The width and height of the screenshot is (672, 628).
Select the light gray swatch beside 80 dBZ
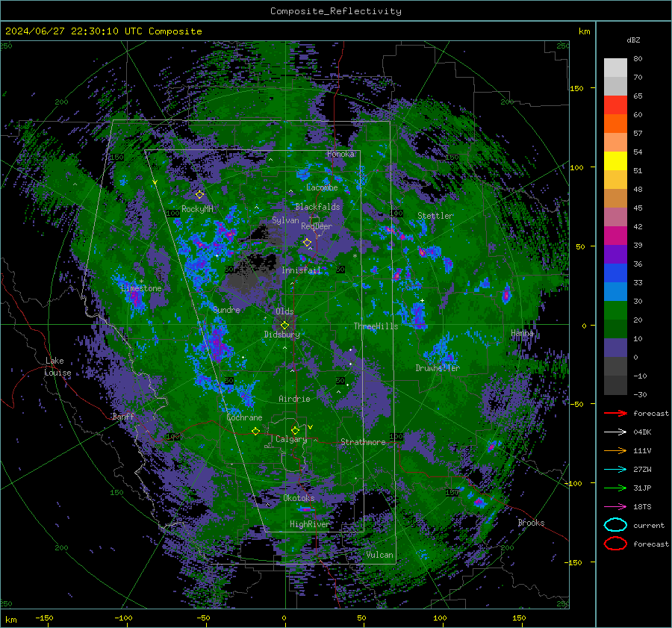click(x=615, y=68)
